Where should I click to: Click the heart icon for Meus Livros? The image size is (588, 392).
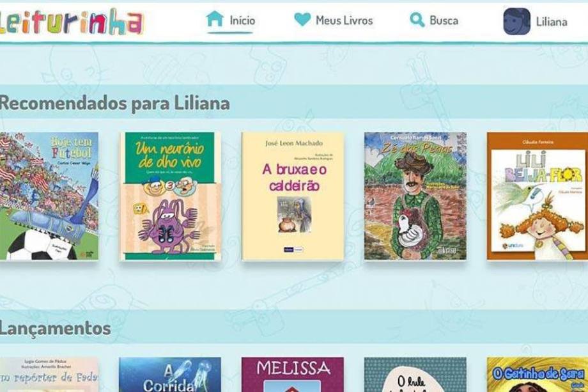tap(302, 19)
